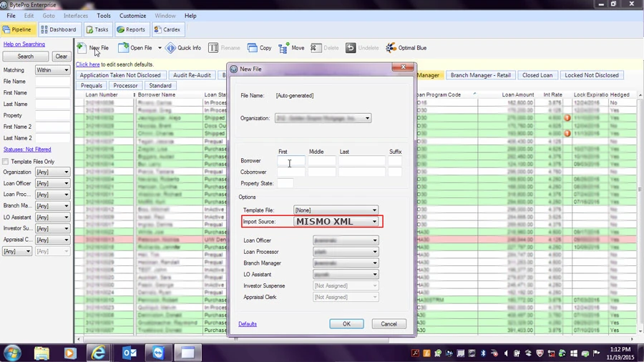Expand the Import Source dropdown
This screenshot has height=362, width=644.
pyautogui.click(x=336, y=222)
